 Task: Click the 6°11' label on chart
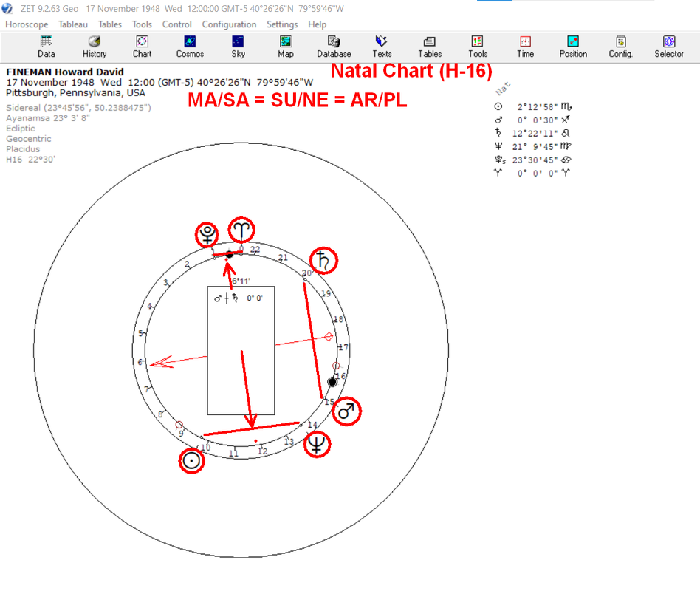241,281
